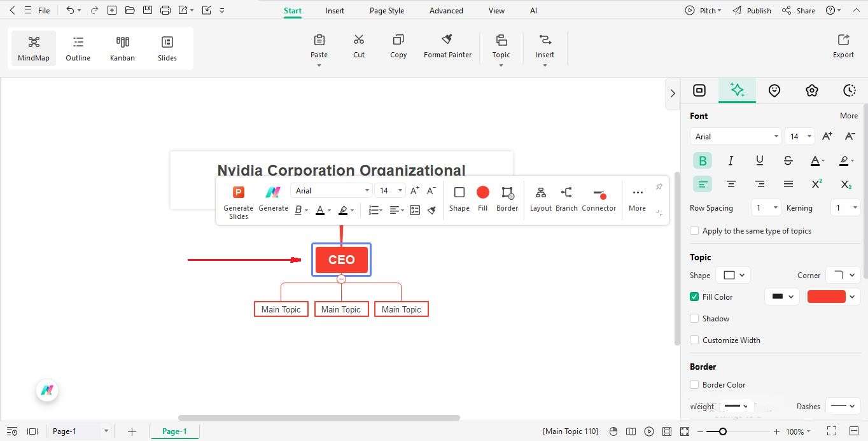Open Branch option in floating toolbar
This screenshot has height=441, width=868.
(x=566, y=199)
